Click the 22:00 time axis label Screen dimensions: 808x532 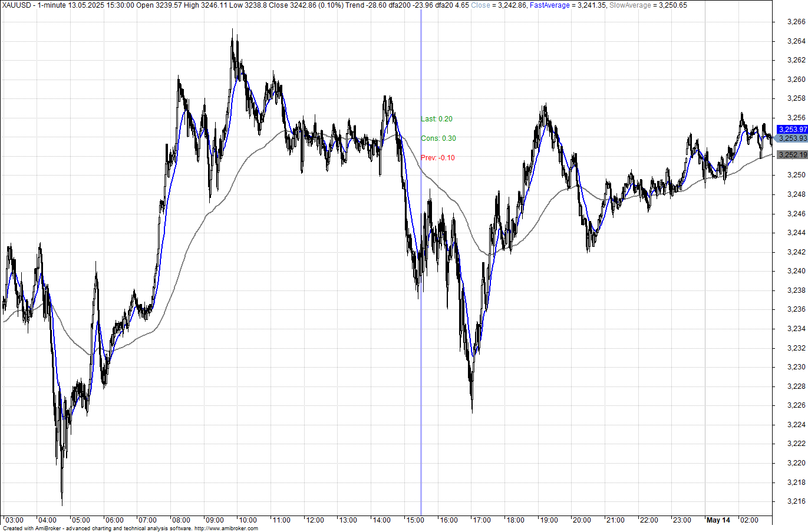pyautogui.click(x=649, y=520)
